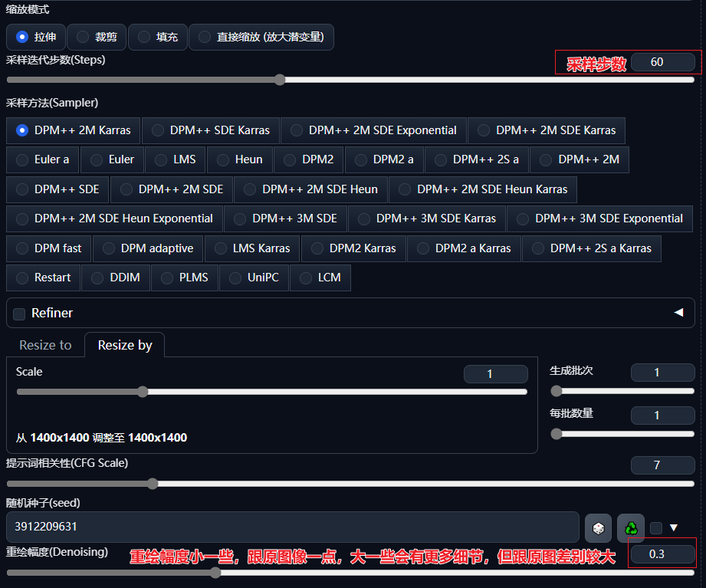The image size is (706, 588).
Task: Choose the DPM++ 2M SDE Karras sampler
Action: [547, 130]
